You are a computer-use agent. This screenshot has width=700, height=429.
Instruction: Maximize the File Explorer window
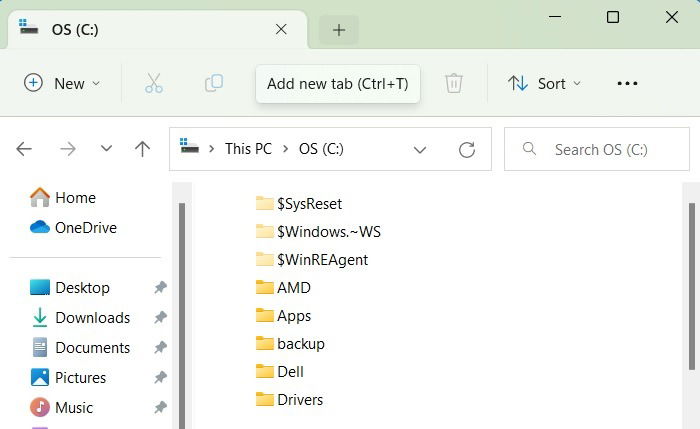coord(613,17)
